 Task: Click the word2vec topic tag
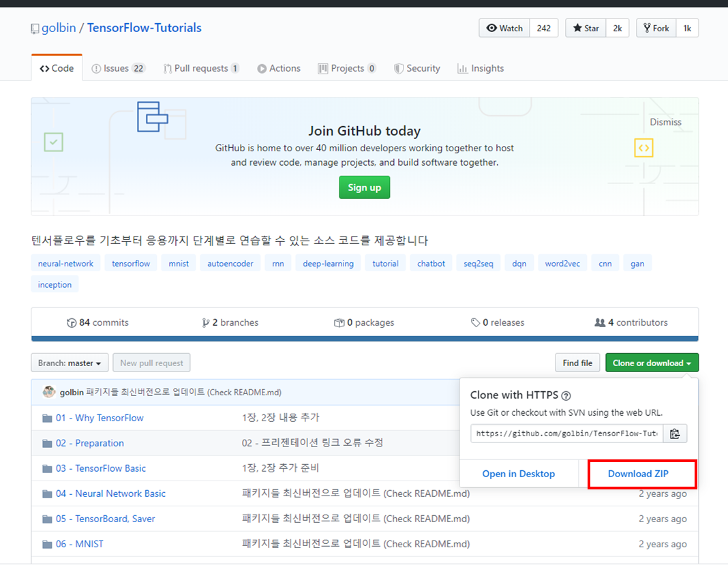tap(562, 264)
